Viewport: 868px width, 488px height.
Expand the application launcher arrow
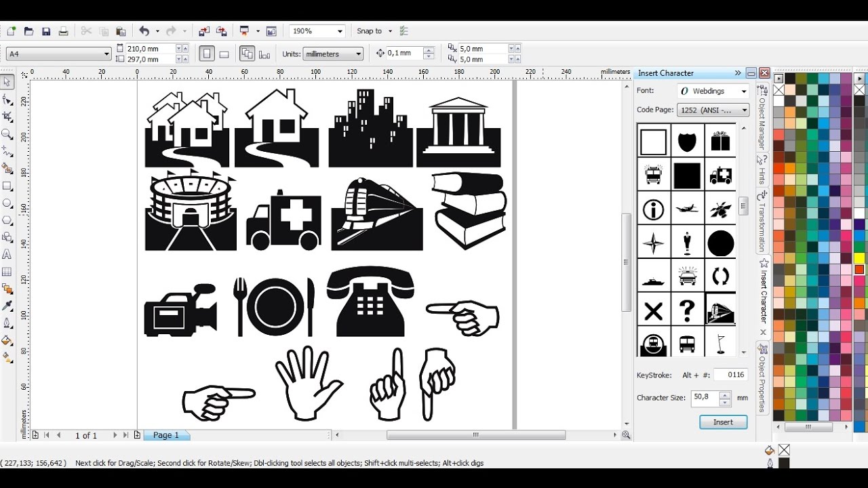(x=258, y=31)
